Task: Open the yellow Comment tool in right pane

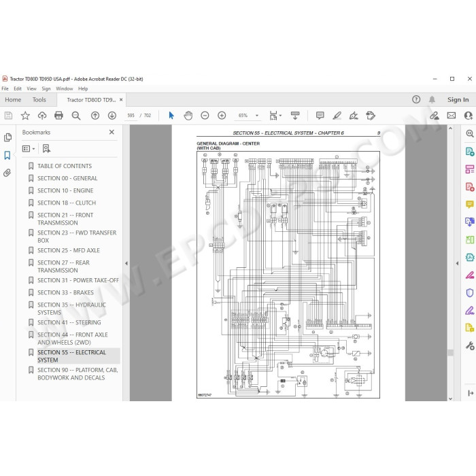Action: (470, 204)
